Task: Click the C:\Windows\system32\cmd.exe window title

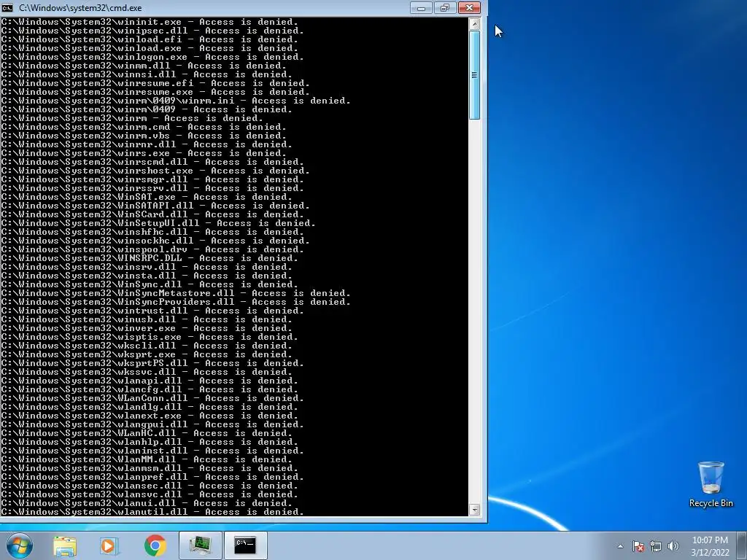Action: point(80,8)
